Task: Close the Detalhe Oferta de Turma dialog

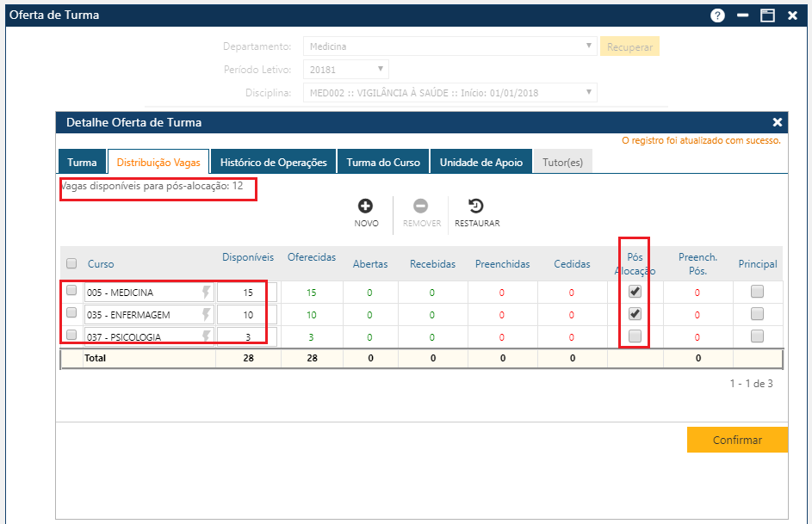Action: pos(777,122)
